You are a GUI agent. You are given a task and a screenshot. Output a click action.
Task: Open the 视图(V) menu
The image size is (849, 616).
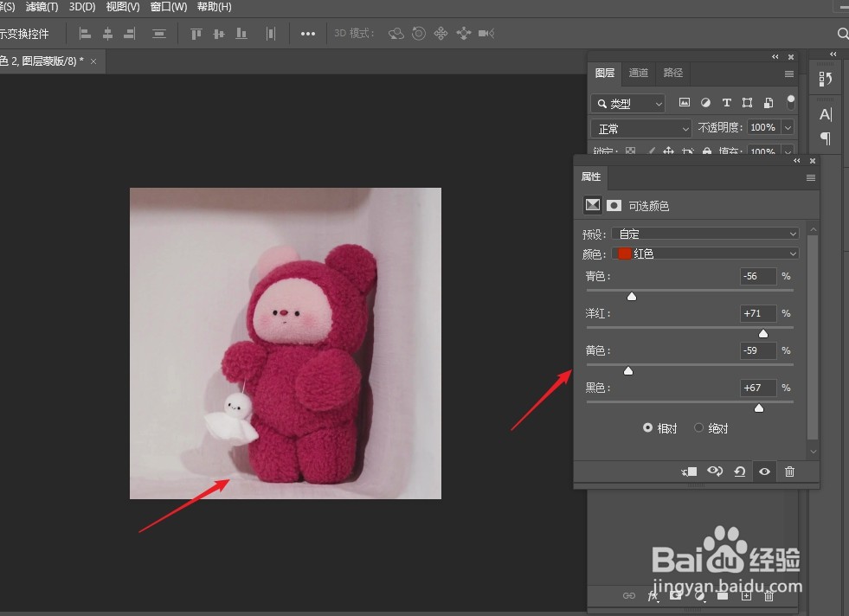click(123, 7)
